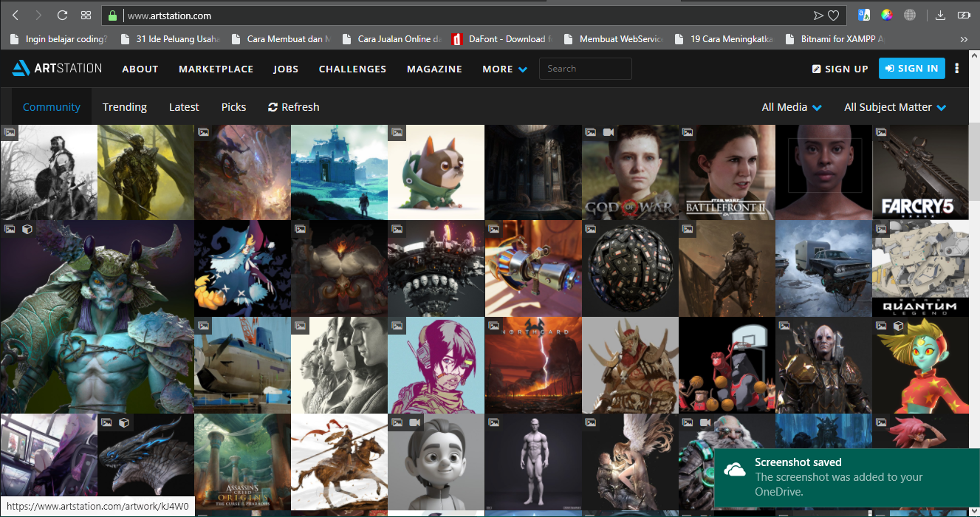Open the large blue horned creature thumbnail

pyautogui.click(x=97, y=317)
